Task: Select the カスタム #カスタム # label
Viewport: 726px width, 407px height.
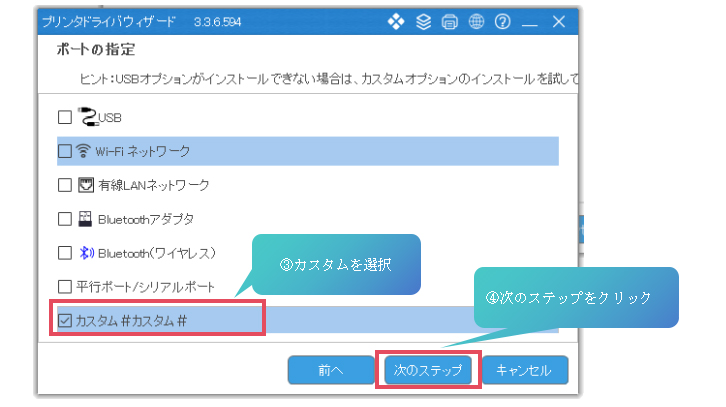Action: pyautogui.click(x=131, y=320)
